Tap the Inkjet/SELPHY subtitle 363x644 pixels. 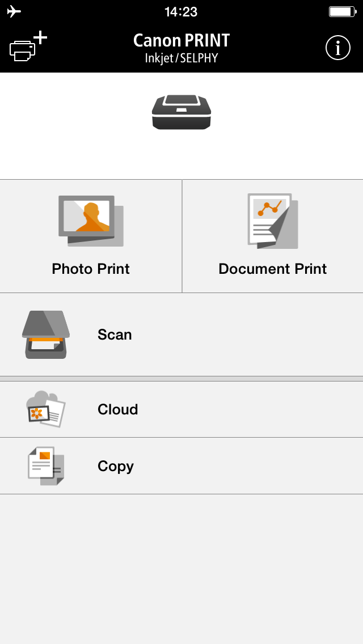(x=181, y=58)
